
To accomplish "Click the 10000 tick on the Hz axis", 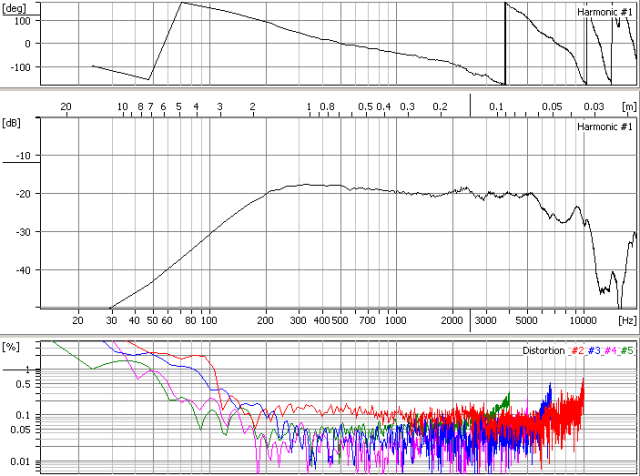I will 580,321.
